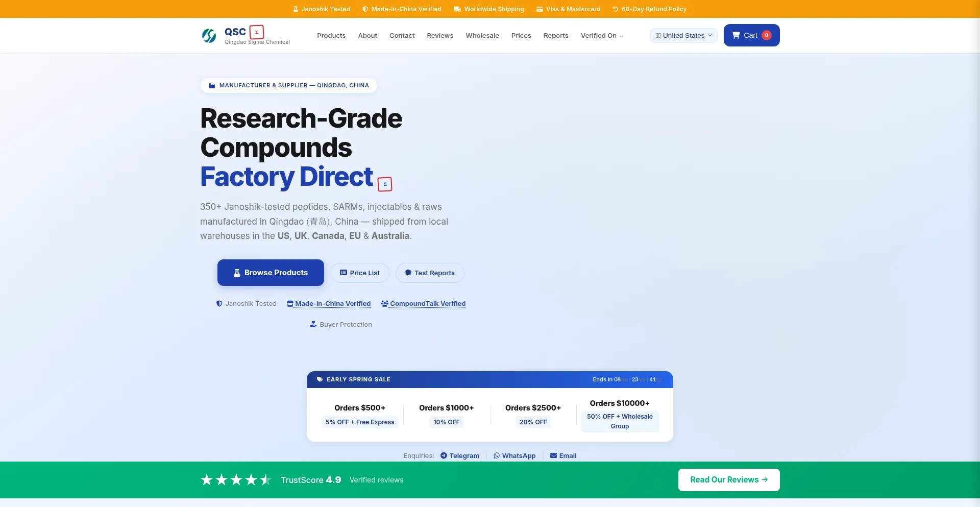Click the Email envelope icon in Enquiries
This screenshot has width=980, height=507.
553,456
